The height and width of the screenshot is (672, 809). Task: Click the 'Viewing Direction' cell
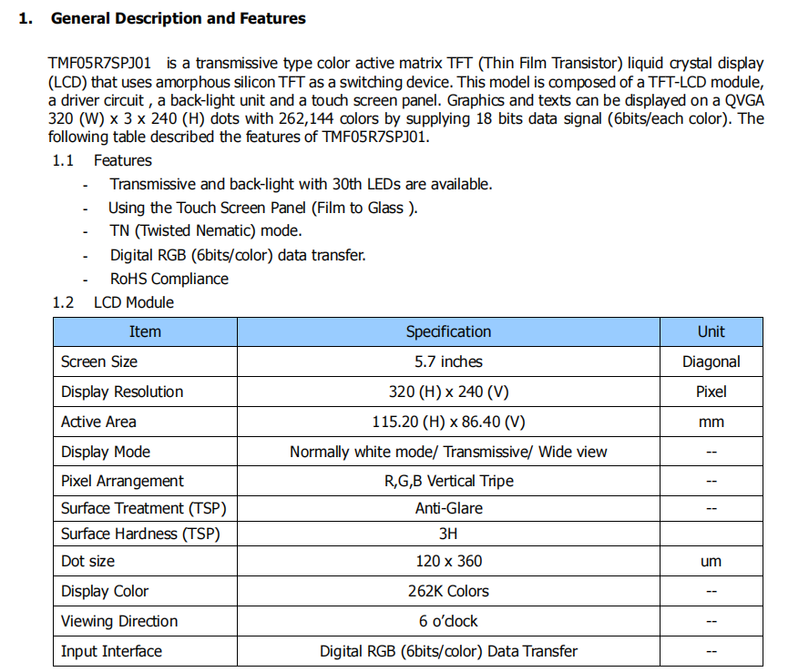(x=145, y=621)
